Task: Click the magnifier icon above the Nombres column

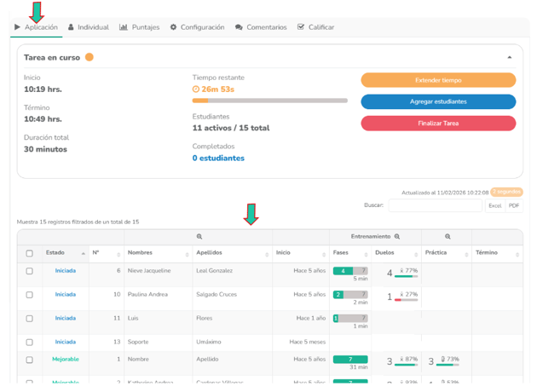Action: (x=199, y=236)
